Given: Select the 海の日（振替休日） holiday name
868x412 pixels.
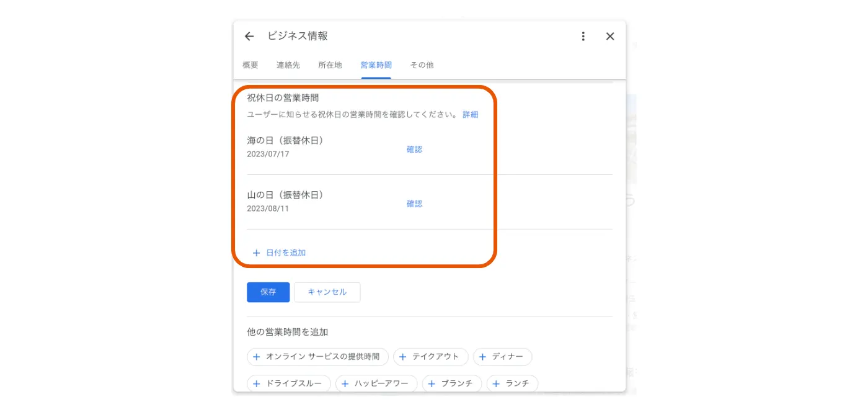Looking at the screenshot, I should (285, 141).
